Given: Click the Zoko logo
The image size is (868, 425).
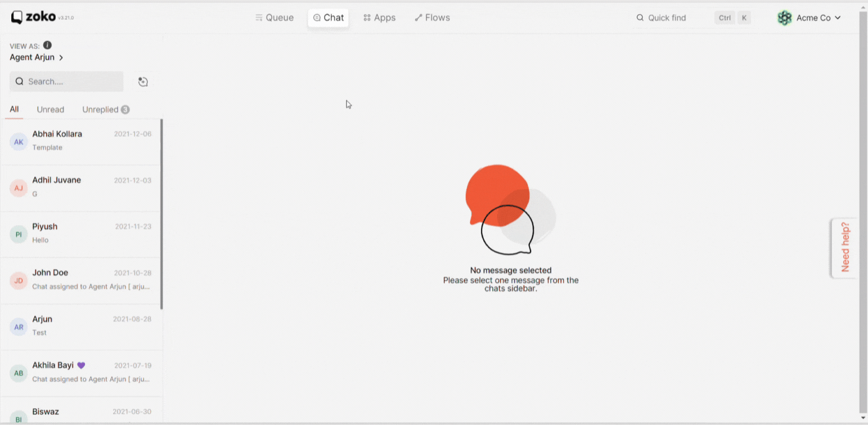Looking at the screenshot, I should point(33,17).
